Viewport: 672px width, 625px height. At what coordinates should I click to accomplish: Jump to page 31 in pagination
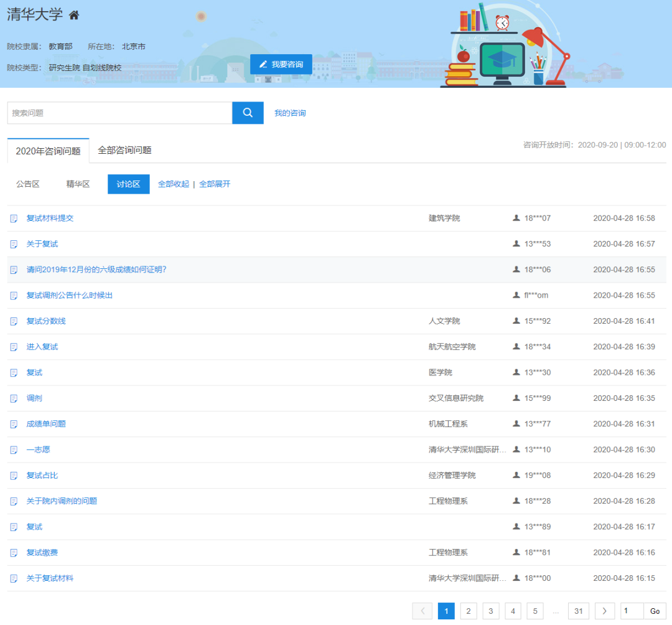click(x=578, y=611)
